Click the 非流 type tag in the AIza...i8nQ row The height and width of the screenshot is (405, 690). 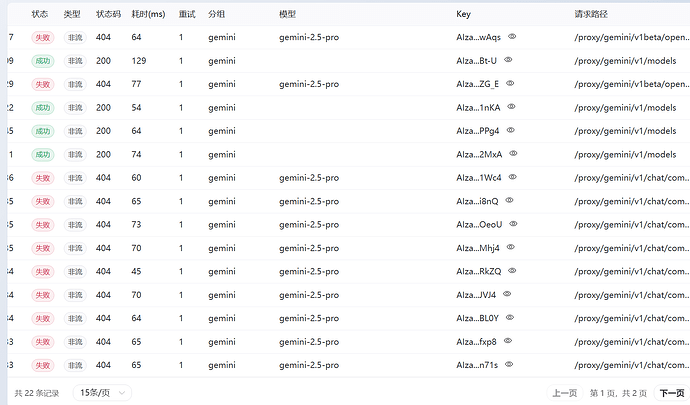click(75, 202)
